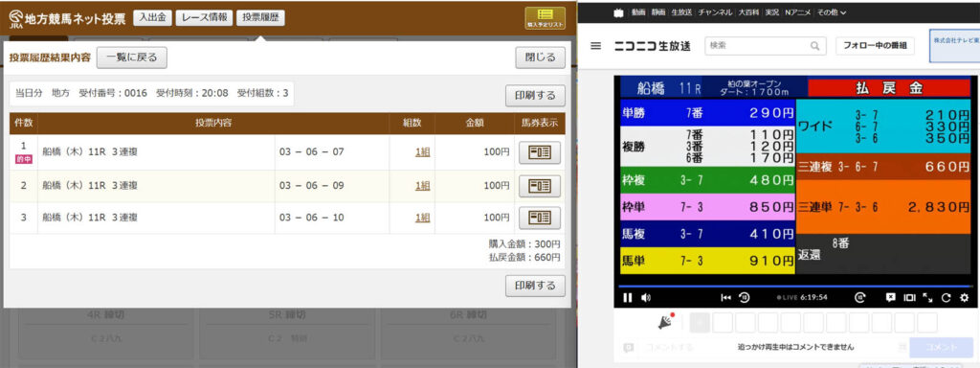Hide comments with the speech bubble icon
Screen dimensions: 980x368
tap(891, 297)
